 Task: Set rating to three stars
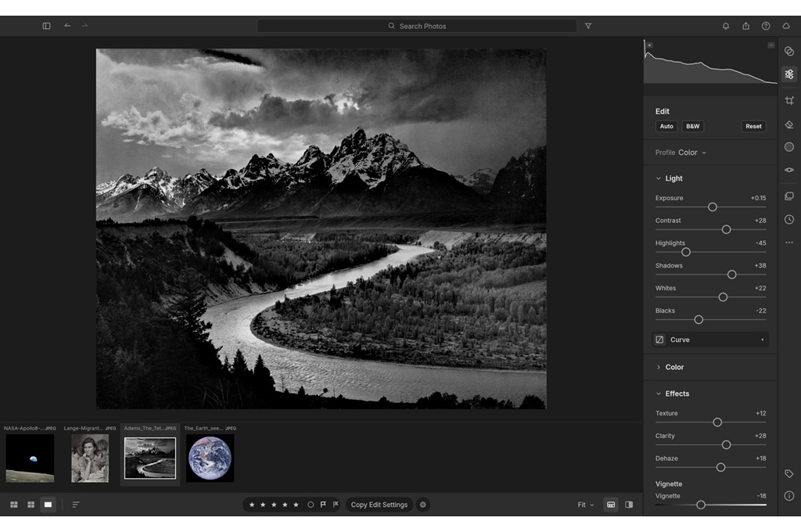pos(274,505)
